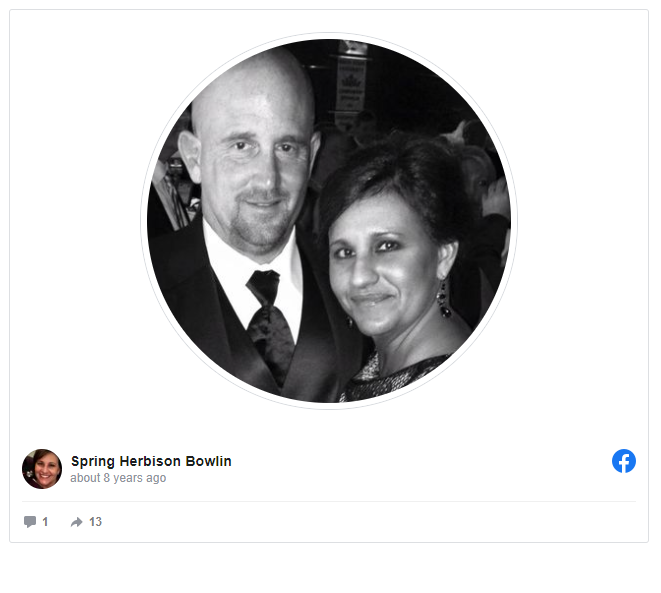Click the "about 8 years ago" timestamp
This screenshot has width=661, height=593.
(118, 478)
